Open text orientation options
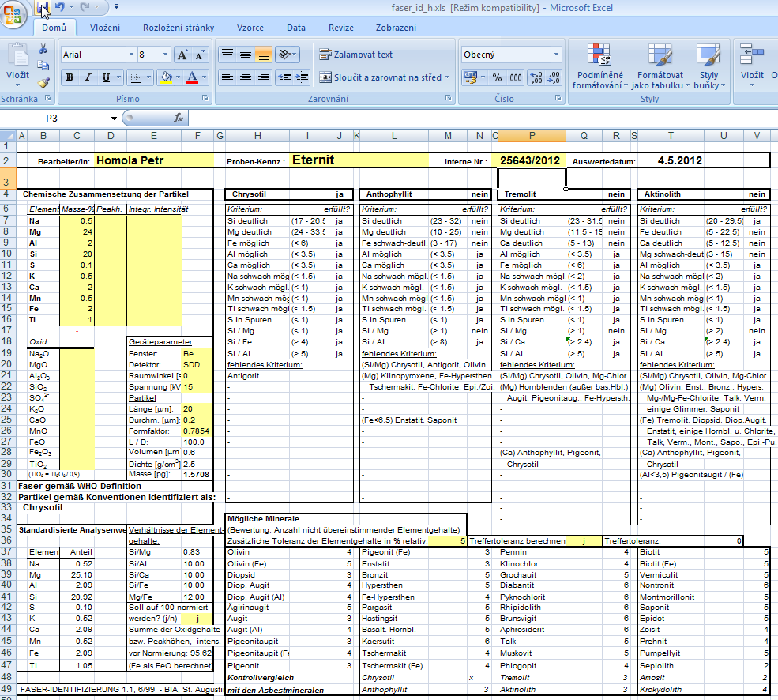This screenshot has height=700, width=778. pos(287,54)
